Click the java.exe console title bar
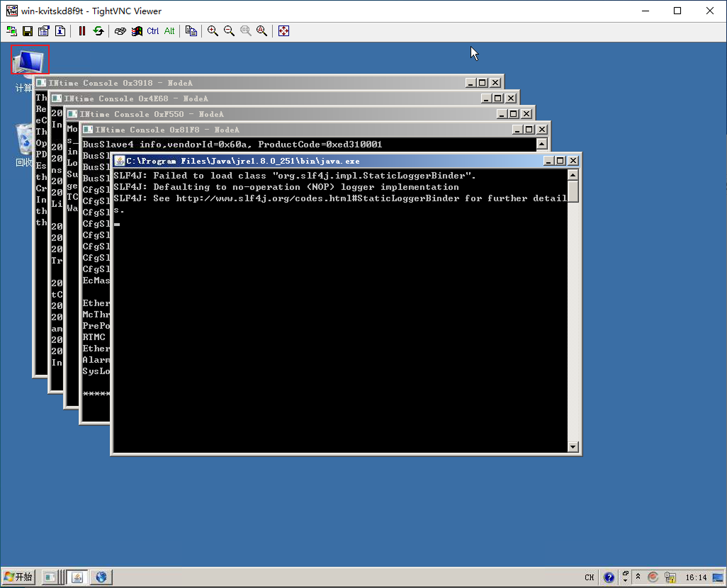 click(x=319, y=161)
